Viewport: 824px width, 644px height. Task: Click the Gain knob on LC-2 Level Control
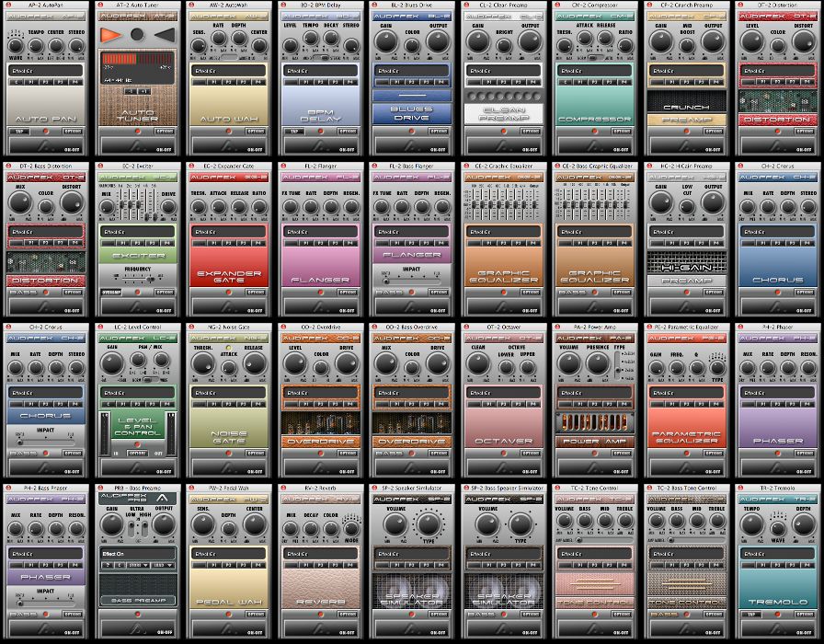pyautogui.click(x=111, y=363)
